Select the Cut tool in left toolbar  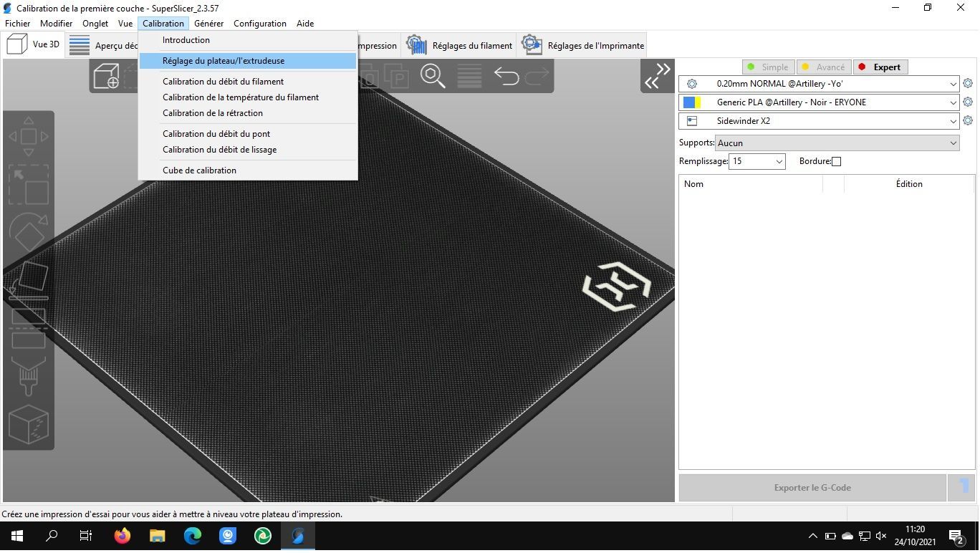tap(29, 328)
